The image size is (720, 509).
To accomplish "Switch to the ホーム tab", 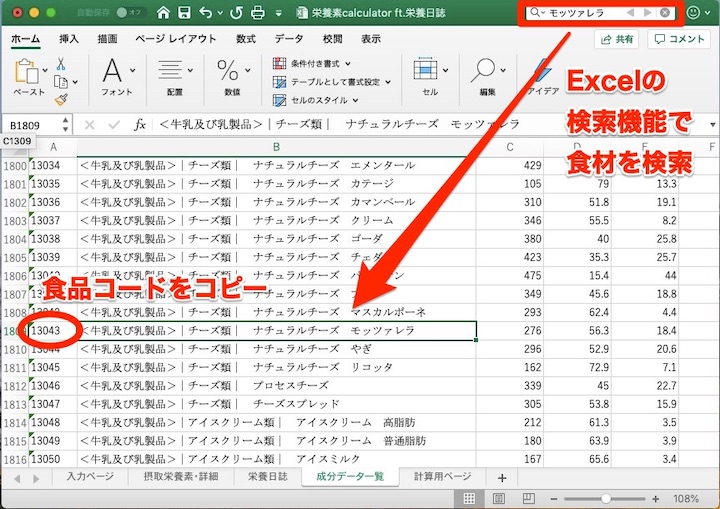I will point(25,39).
